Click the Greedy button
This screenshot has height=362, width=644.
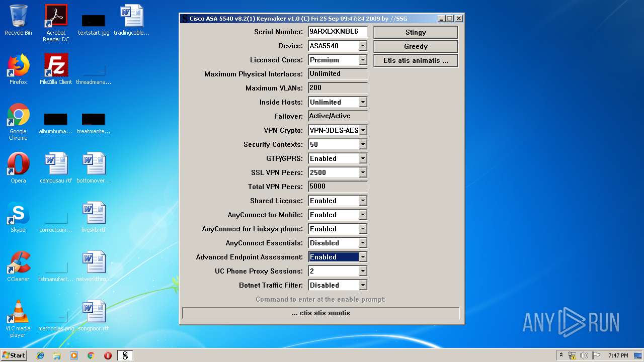tap(416, 46)
